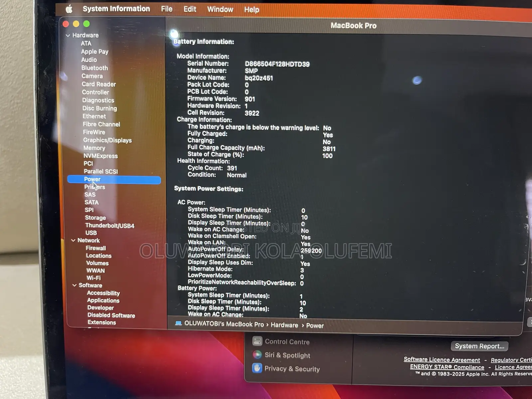Click the System Report button
The height and width of the screenshot is (399, 532).
(x=479, y=346)
